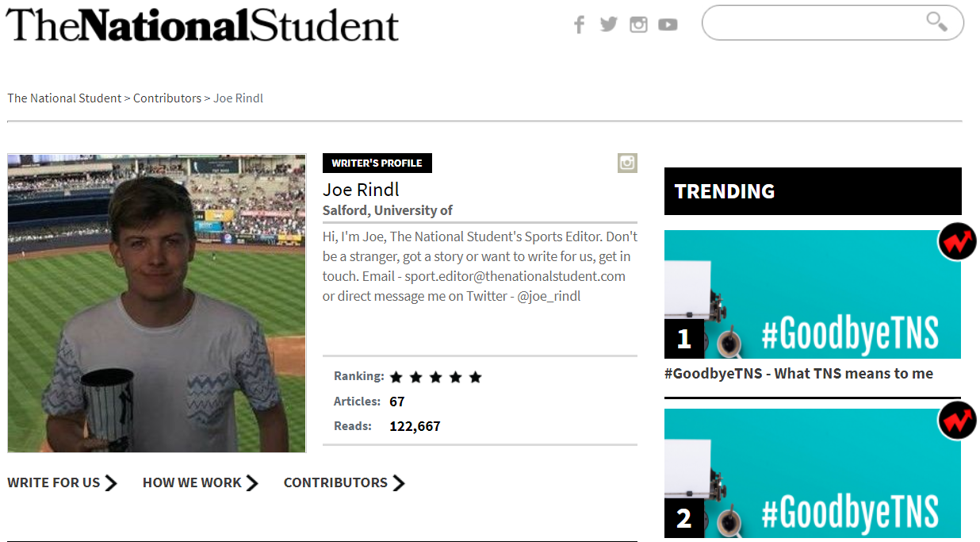Click the Writer's Profile label
Image resolution: width=980 pixels, height=542 pixels.
[x=377, y=163]
